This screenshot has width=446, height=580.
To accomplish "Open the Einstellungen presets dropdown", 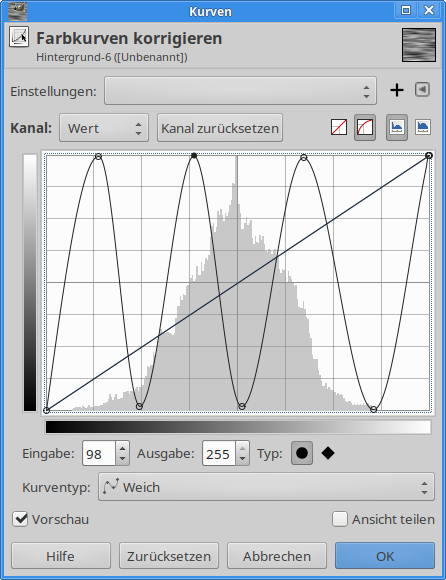I will pos(240,91).
